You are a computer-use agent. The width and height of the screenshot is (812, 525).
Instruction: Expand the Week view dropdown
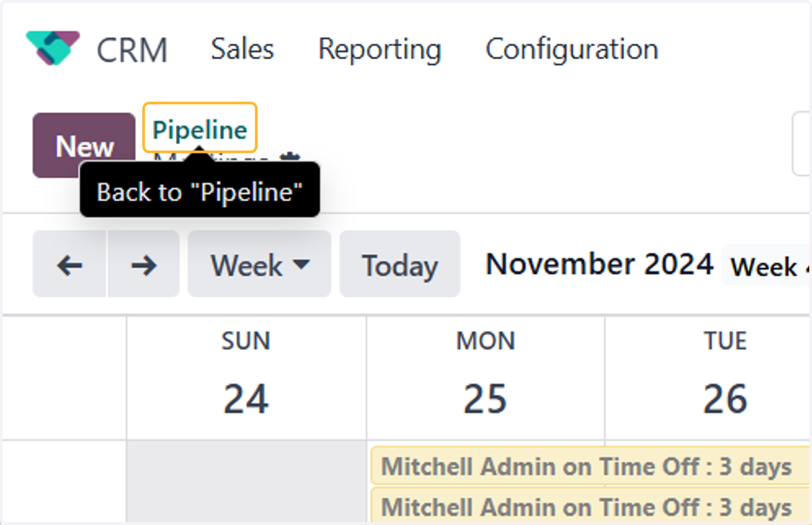point(259,264)
